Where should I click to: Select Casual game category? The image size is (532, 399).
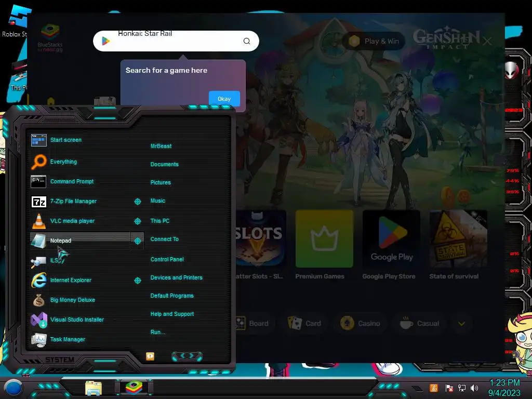click(419, 323)
